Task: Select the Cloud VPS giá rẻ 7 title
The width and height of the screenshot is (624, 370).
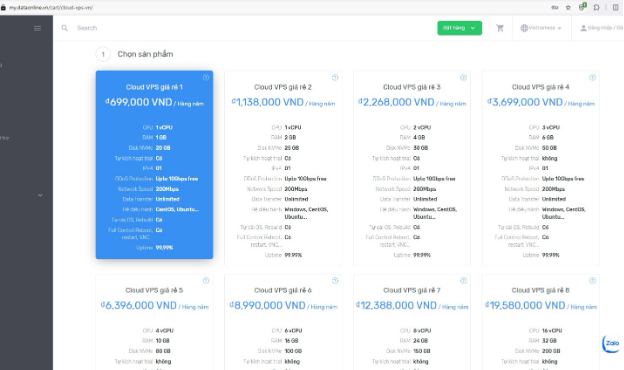Action: click(411, 290)
